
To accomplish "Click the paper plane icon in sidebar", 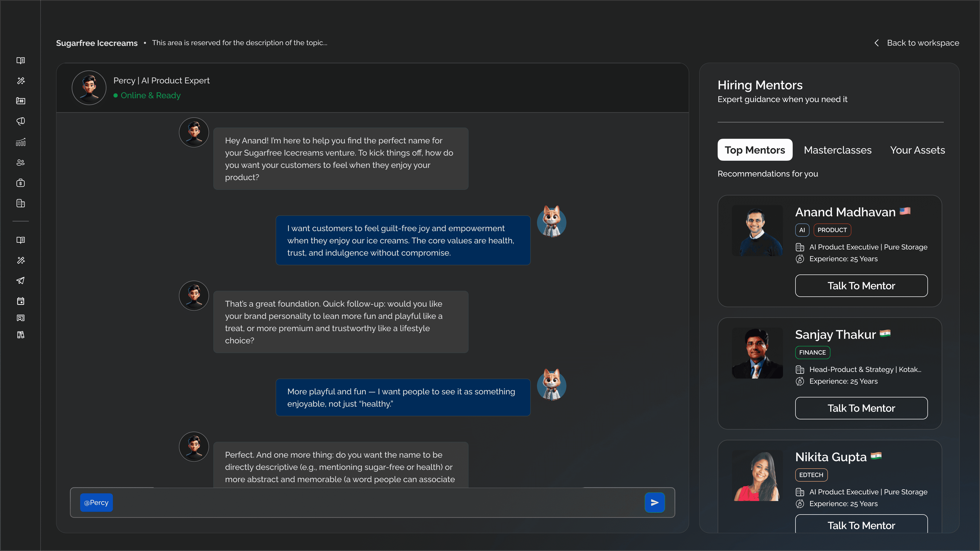I will point(20,281).
